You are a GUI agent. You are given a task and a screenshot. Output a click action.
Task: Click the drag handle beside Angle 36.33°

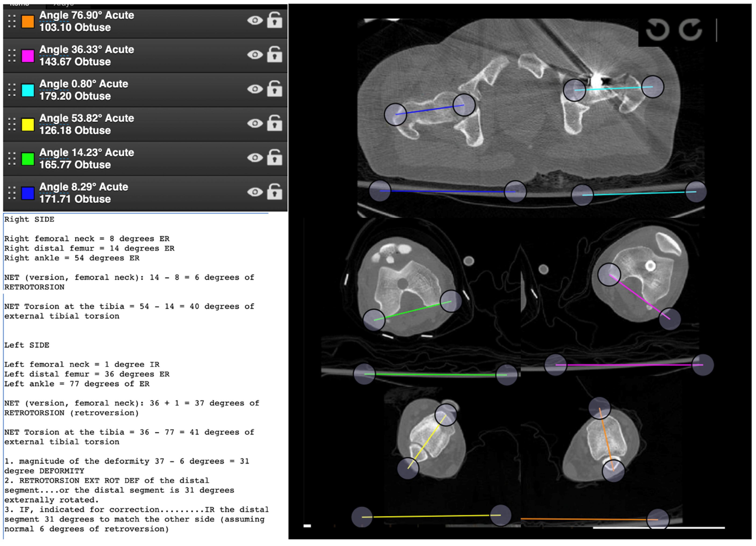click(x=12, y=55)
